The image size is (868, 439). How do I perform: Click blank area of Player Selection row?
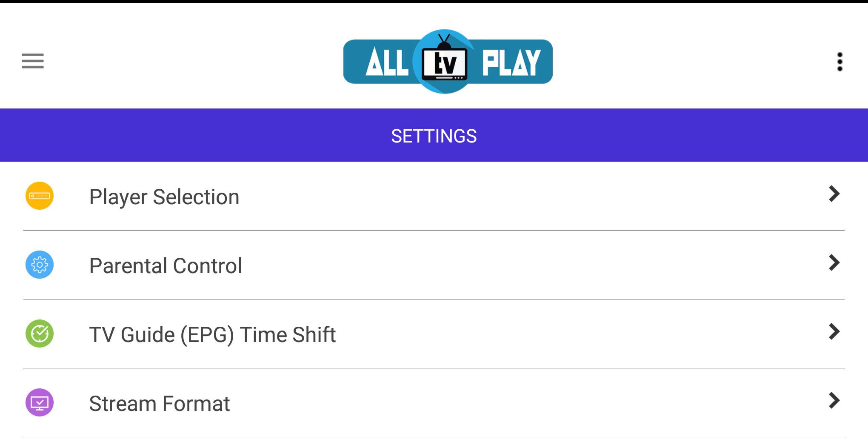click(532, 196)
